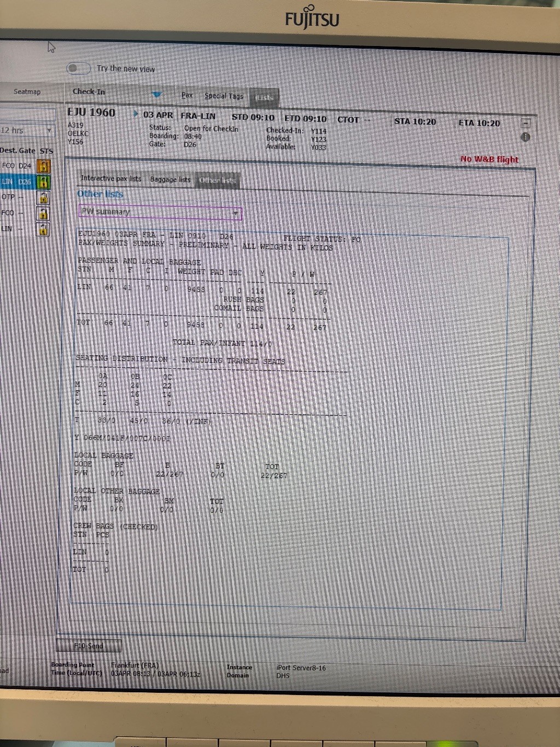Collapse the flight header panel
Viewport: 560px width, 747px height.
pos(525,124)
